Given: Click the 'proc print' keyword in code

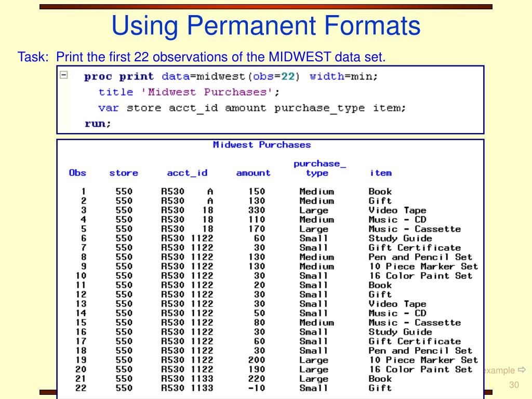Looking at the screenshot, I should click(119, 76).
